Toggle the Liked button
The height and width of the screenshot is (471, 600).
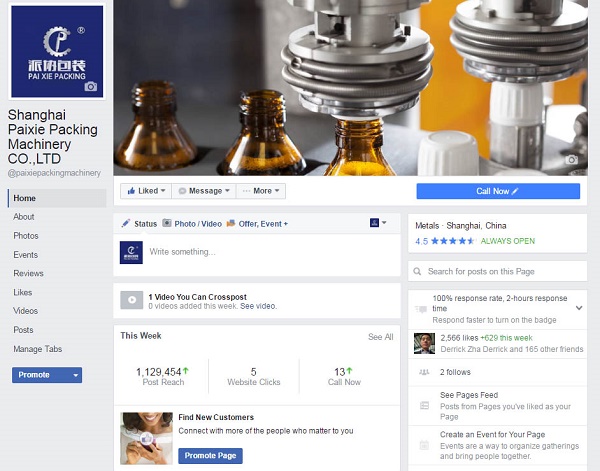coord(145,190)
